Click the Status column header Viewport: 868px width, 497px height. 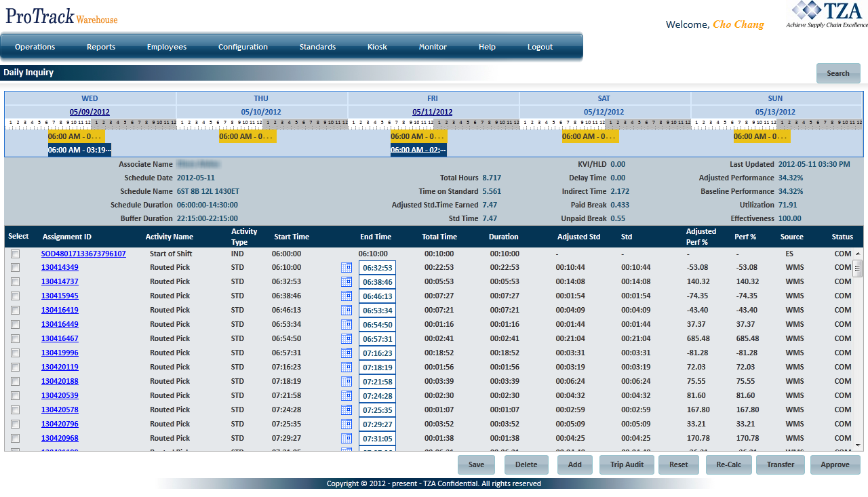click(842, 237)
